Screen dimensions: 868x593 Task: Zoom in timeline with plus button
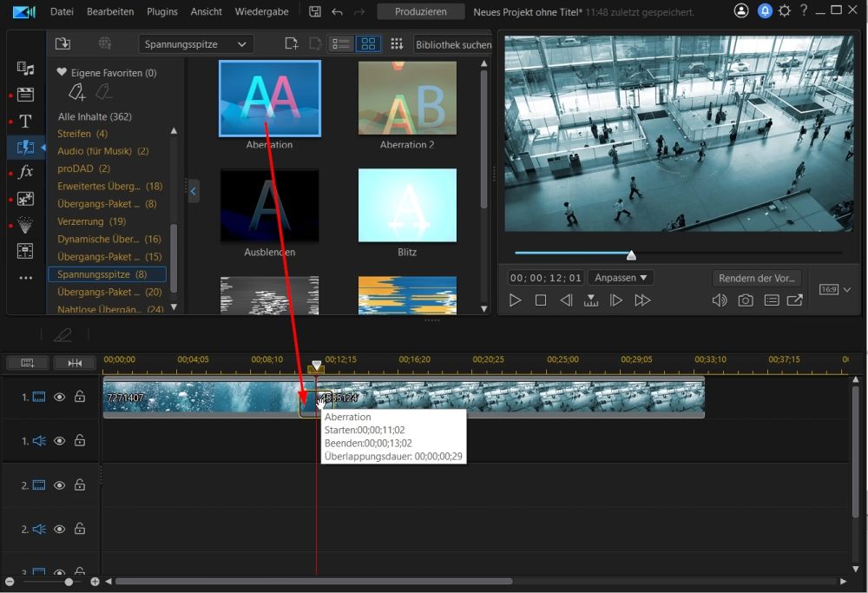point(95,582)
